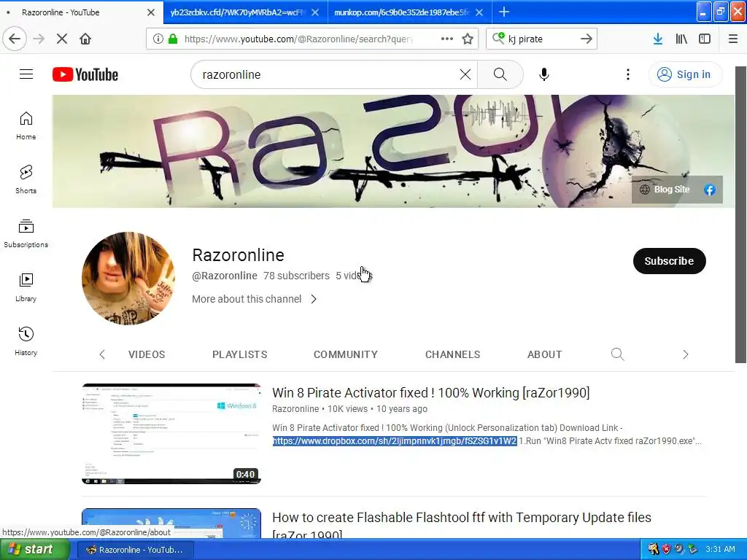Click the @Razoronline channel handle

(225, 276)
